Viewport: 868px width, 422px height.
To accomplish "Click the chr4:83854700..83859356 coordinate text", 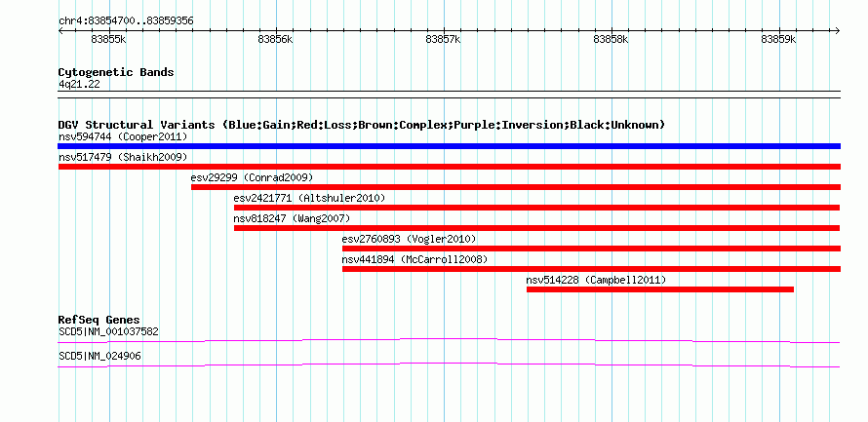I will [x=126, y=21].
